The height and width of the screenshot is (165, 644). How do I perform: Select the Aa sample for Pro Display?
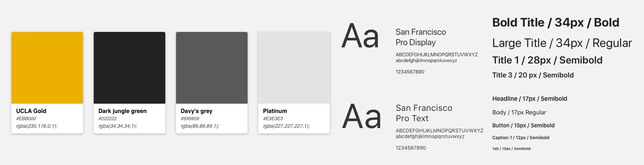360,36
